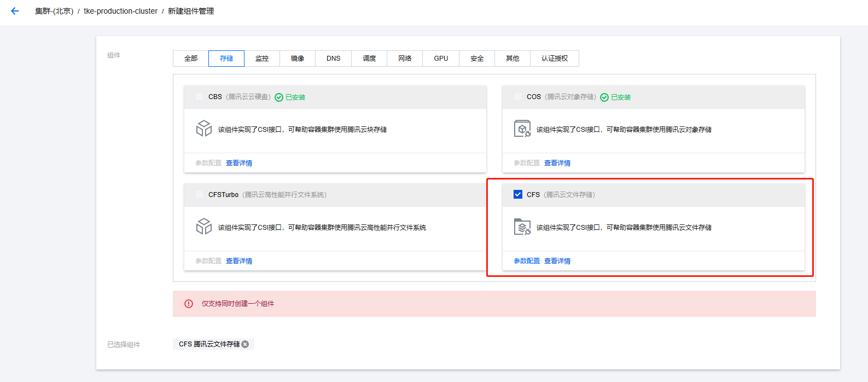
Task: Click the 已选择组件 label
Action: [x=124, y=345]
